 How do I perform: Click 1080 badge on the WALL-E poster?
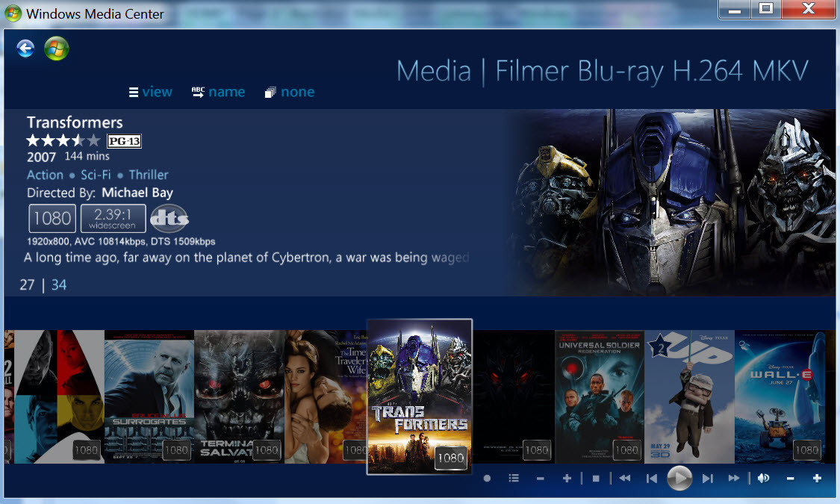[x=806, y=450]
